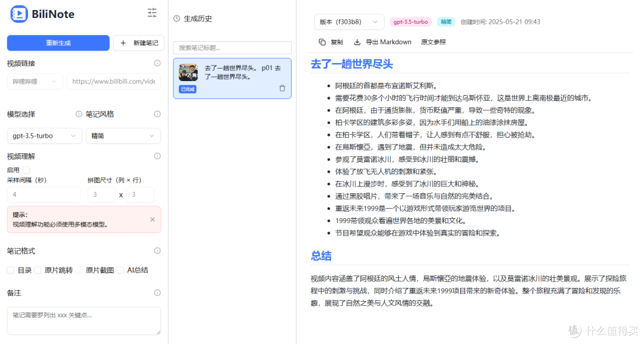Viewport: 644px width, 344px height.
Task: Click the 搜索笔记标题 search field
Action: pos(232,47)
